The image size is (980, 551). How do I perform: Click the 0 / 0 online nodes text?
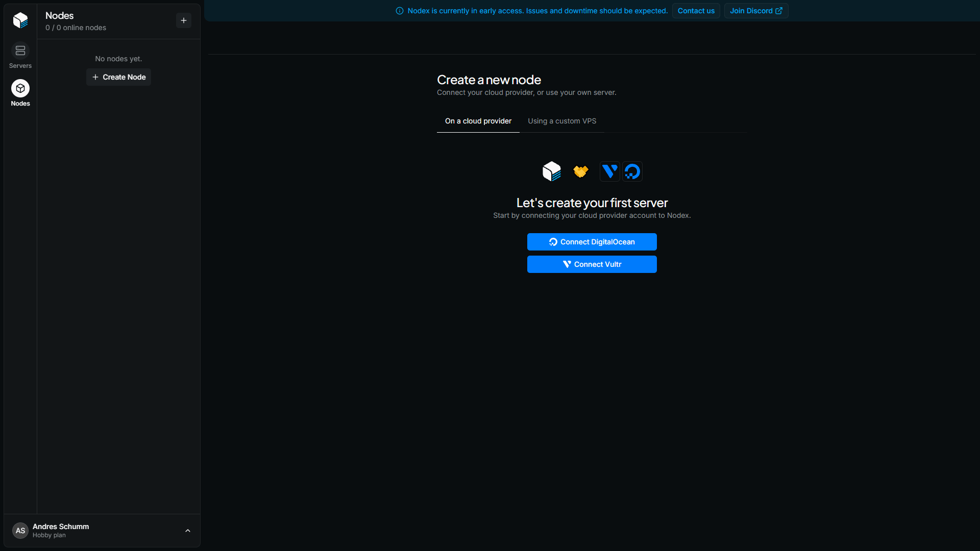click(x=76, y=28)
